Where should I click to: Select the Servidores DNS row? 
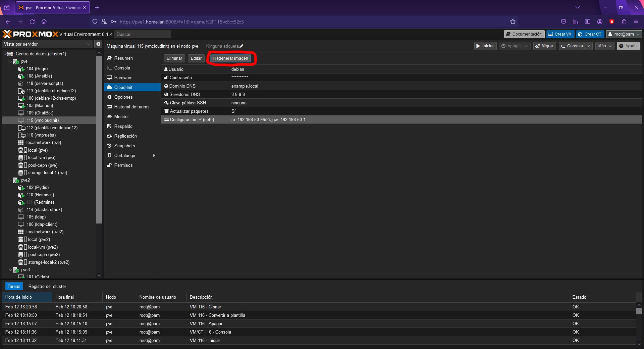(401, 94)
